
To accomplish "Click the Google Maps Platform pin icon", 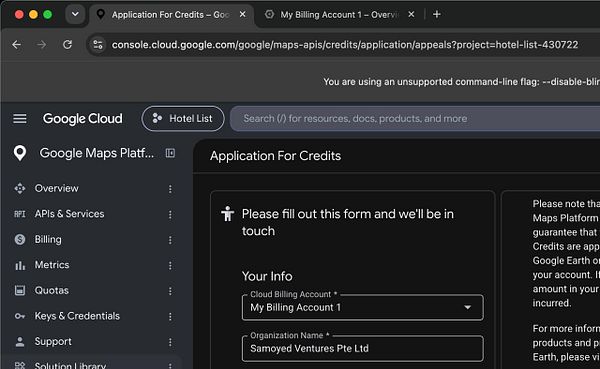I will [x=20, y=153].
